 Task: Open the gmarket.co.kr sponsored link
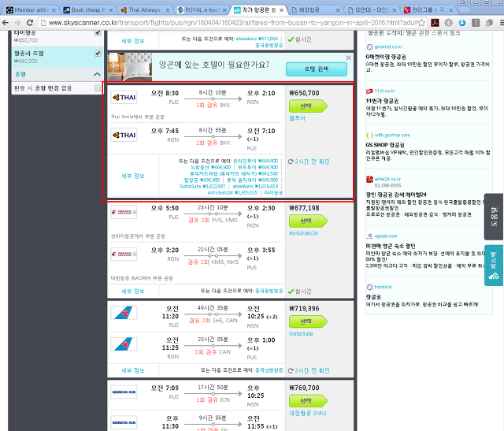(388, 47)
